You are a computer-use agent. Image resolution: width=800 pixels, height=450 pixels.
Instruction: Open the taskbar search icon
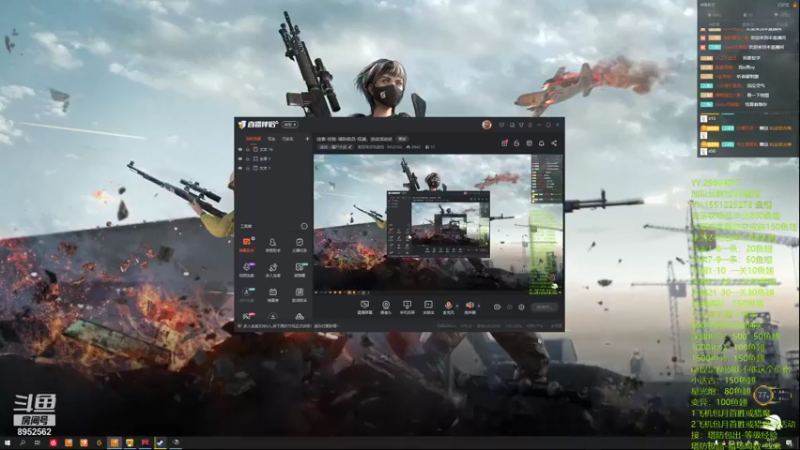pos(22,443)
